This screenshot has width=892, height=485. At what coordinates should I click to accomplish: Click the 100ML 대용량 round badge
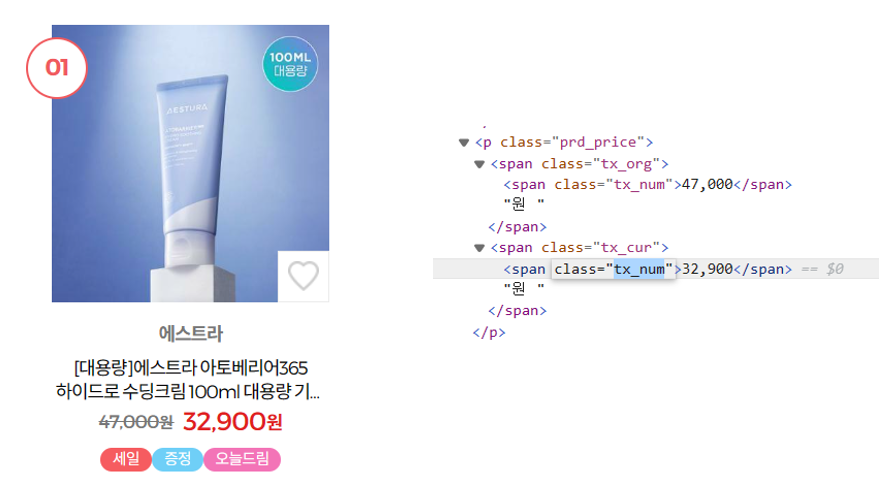(x=290, y=64)
